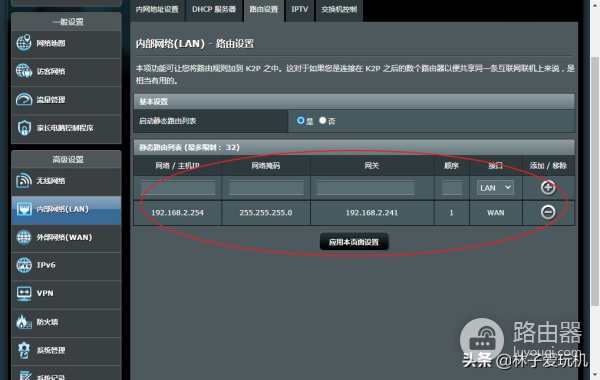Click the 访客网络 icon in sidebar
The width and height of the screenshot is (600, 380).
click(24, 71)
